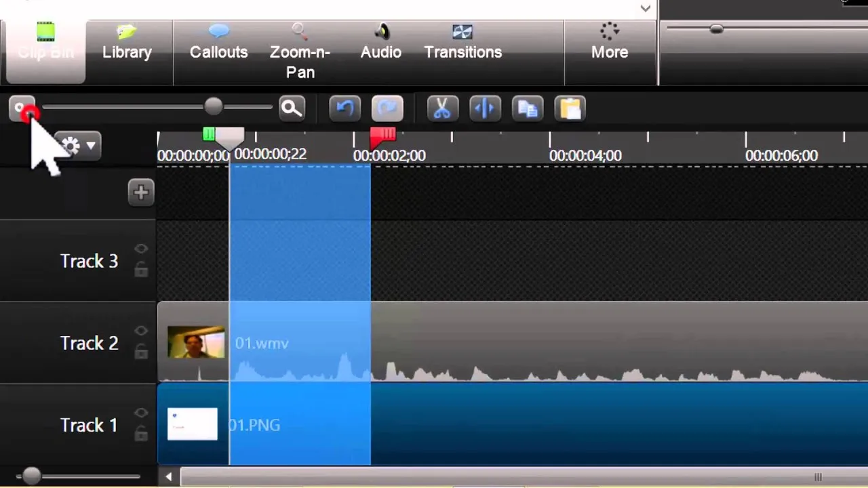Click the 00:00:02;00 timecode on ruler
This screenshot has width=868, height=488.
(x=389, y=156)
